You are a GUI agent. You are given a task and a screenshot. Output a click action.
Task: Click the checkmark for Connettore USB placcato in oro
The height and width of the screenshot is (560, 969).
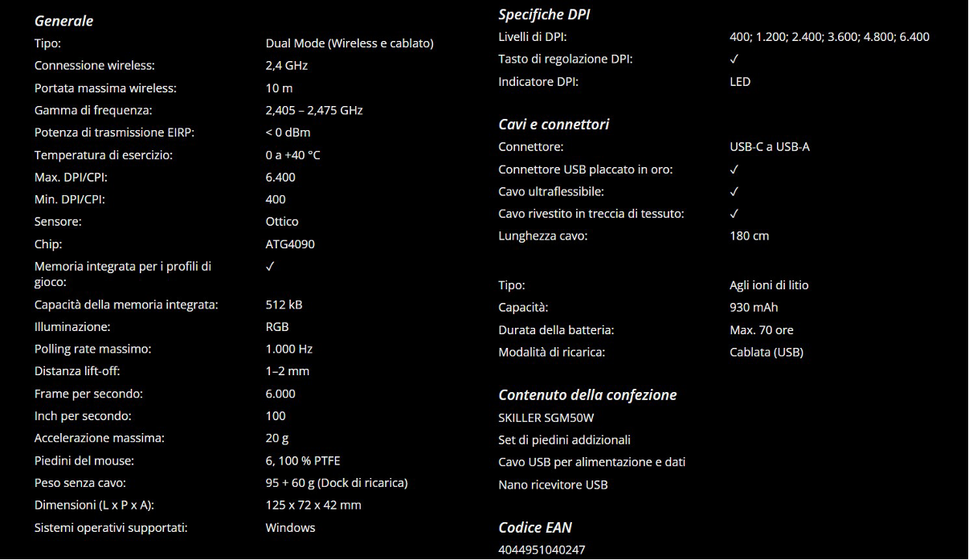734,170
